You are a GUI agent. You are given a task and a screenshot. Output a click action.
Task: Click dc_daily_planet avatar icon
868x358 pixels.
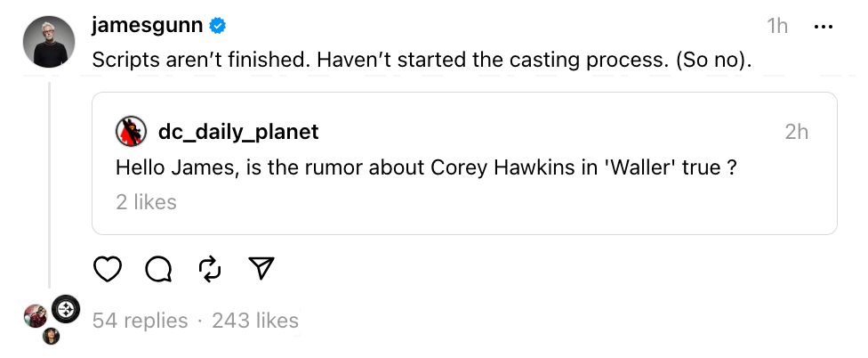tap(132, 132)
